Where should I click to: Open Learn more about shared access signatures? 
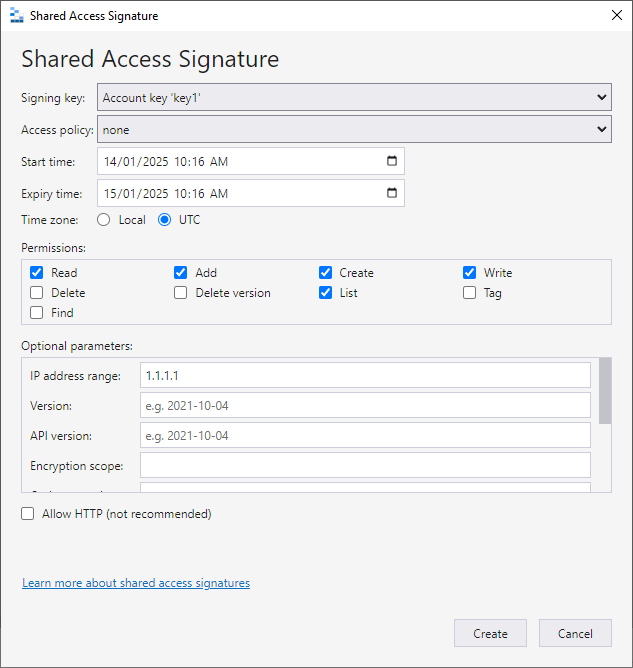136,583
